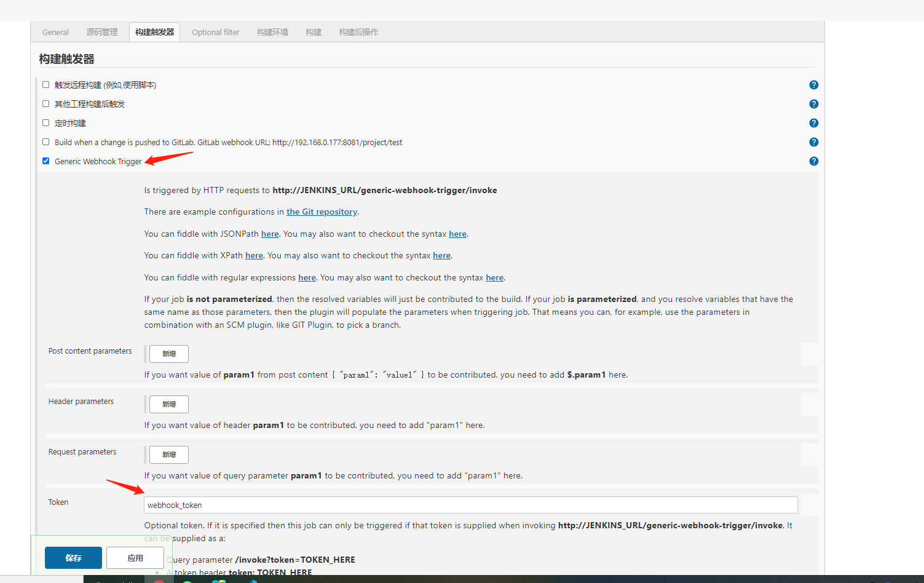
Task: Add a Request parameter with 新增
Action: tap(169, 454)
